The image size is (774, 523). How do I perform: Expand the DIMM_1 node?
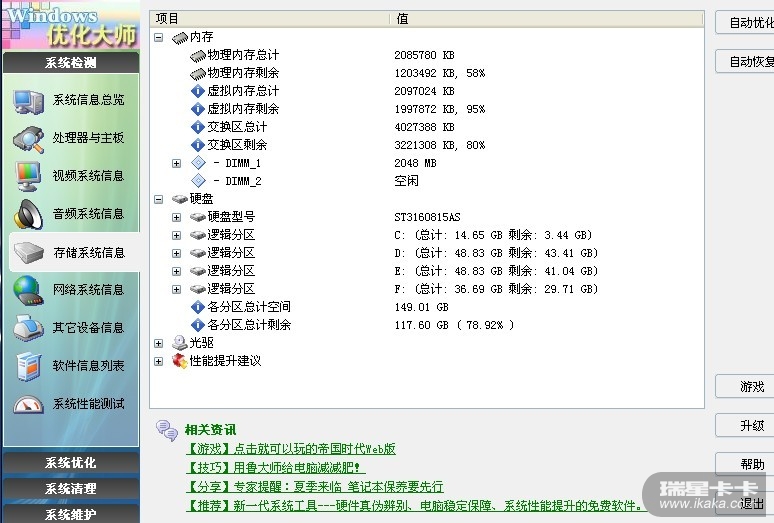point(176,163)
